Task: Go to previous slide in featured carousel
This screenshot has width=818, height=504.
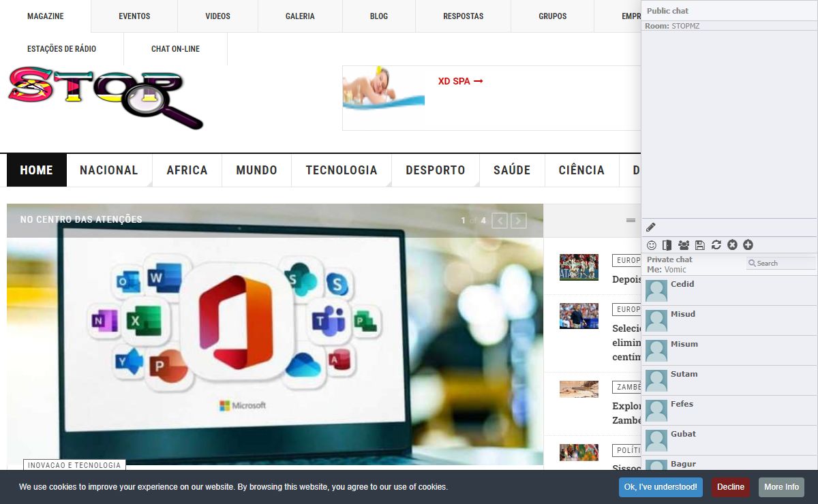Action: [500, 221]
